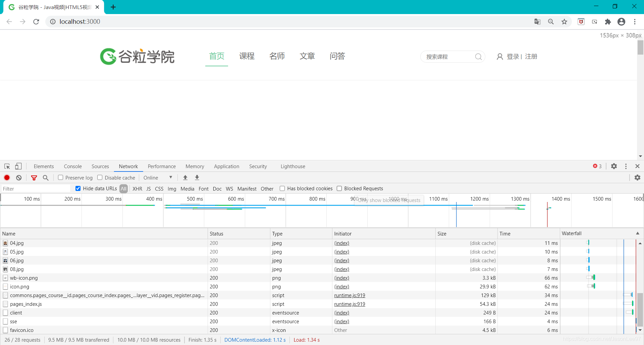The width and height of the screenshot is (644, 345).
Task: Click the address bar URL
Action: point(79,21)
